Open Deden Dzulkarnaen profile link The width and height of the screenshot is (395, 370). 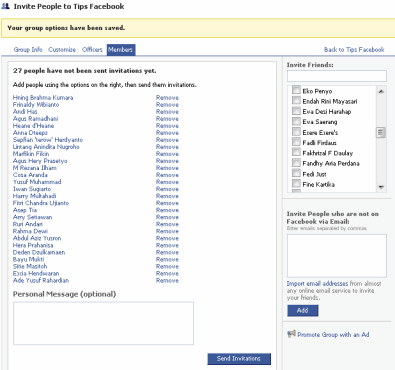[39, 252]
